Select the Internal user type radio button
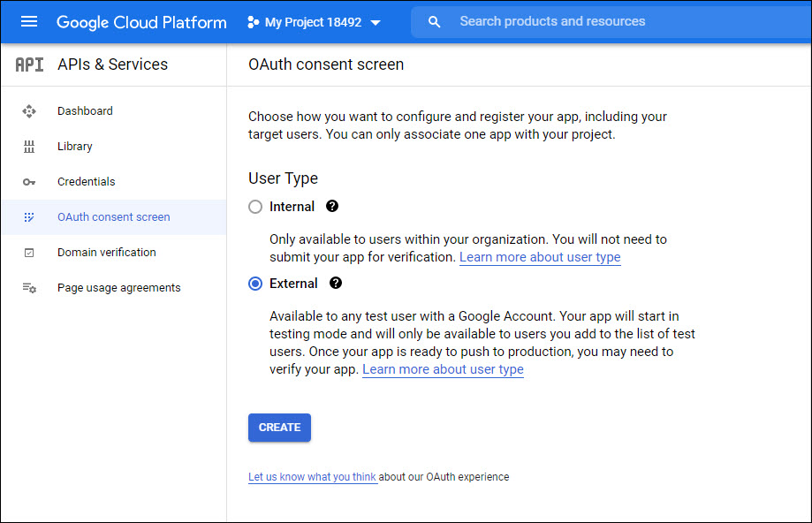Image resolution: width=812 pixels, height=523 pixels. click(x=255, y=207)
